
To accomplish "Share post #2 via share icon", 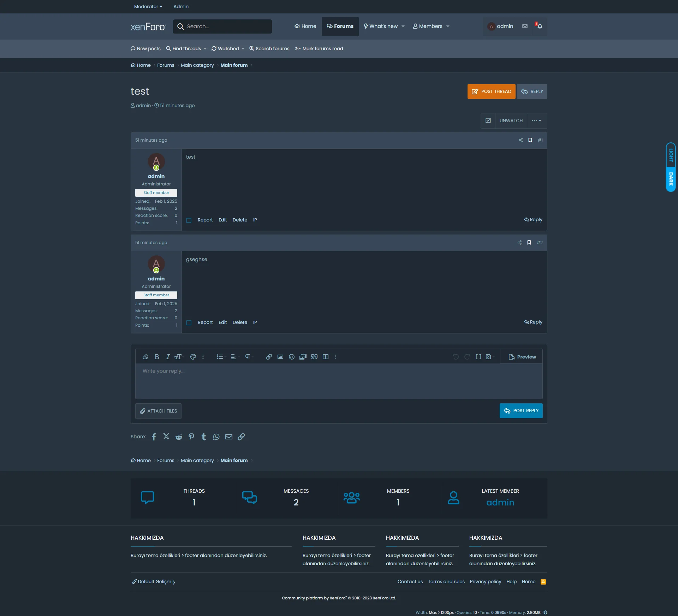I will tap(519, 243).
